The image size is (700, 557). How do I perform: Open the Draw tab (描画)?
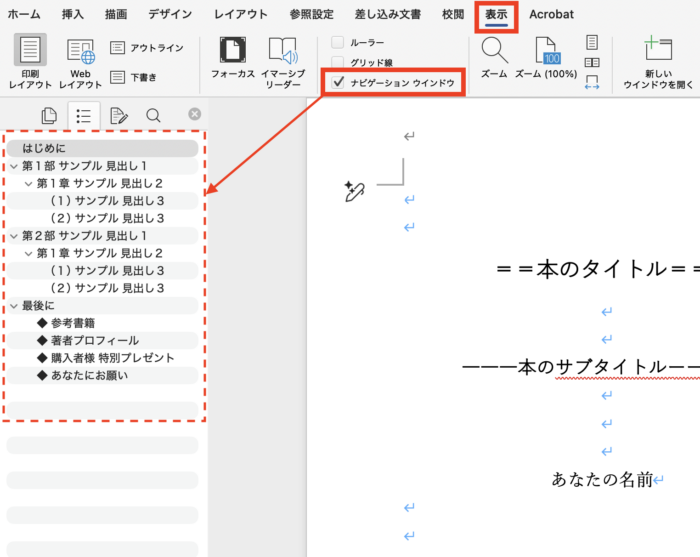click(116, 14)
